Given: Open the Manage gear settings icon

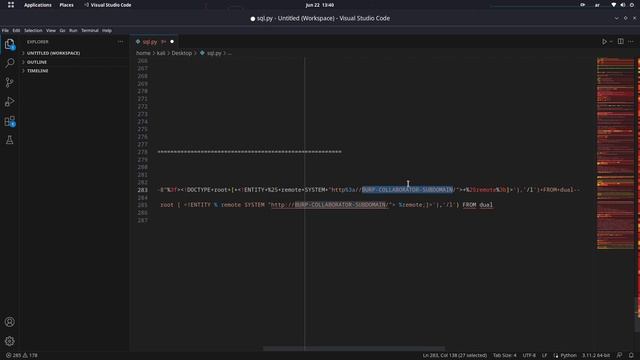Looking at the screenshot, I should (x=9, y=341).
